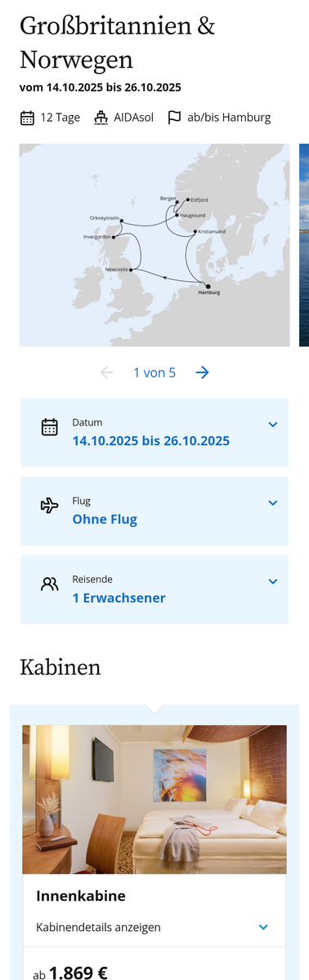Select 14.10.2025 bis 26.10.2025 date value
Image resolution: width=309 pixels, height=980 pixels.
pos(151,441)
